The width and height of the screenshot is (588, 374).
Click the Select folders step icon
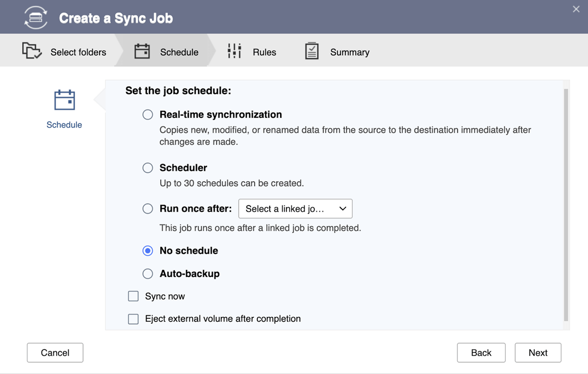coord(32,51)
